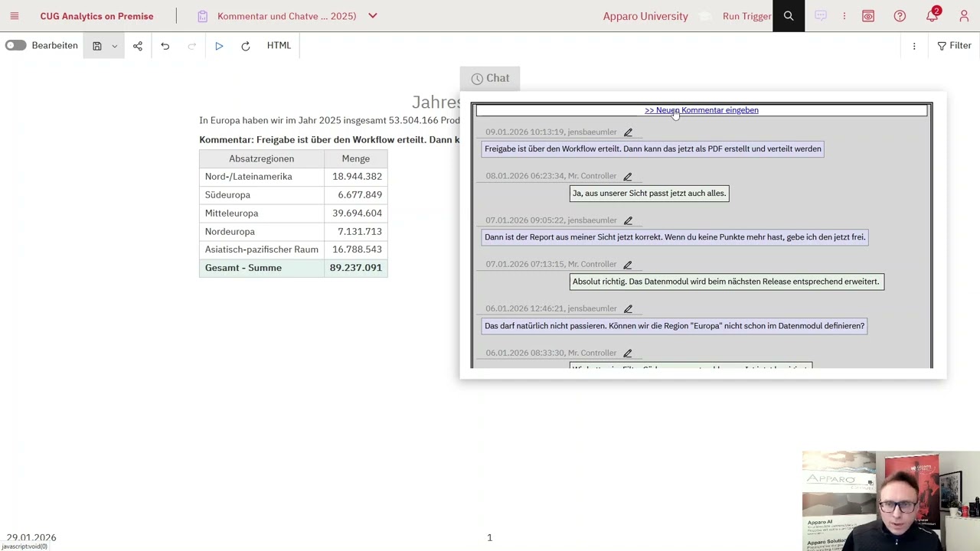Viewport: 980px width, 551px height.
Task: Open the hamburger navigation menu
Action: point(14,16)
